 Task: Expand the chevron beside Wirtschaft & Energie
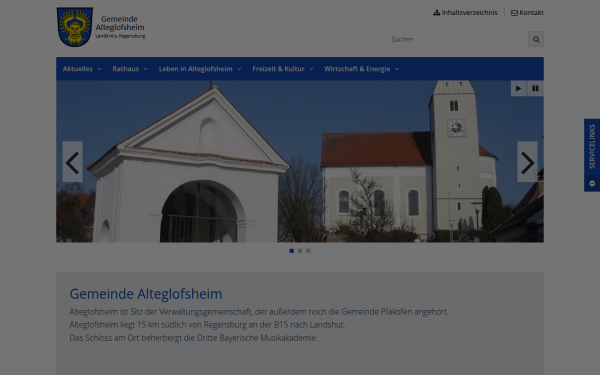point(397,69)
